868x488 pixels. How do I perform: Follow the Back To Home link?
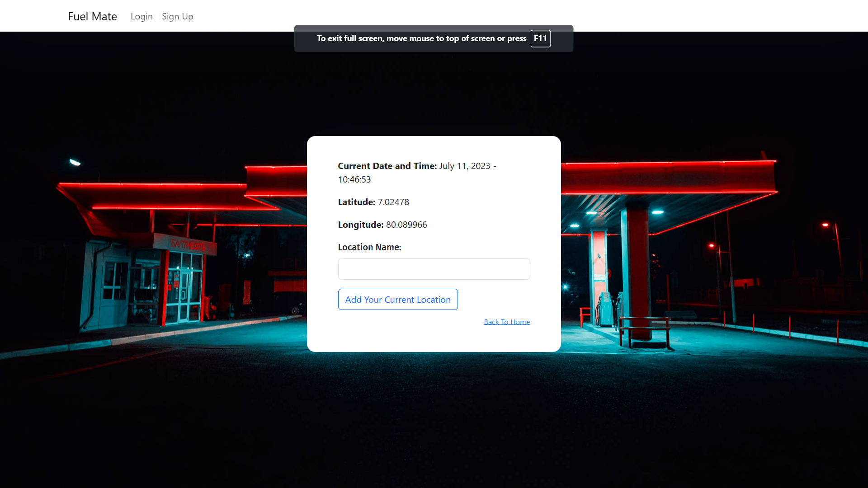coord(506,322)
